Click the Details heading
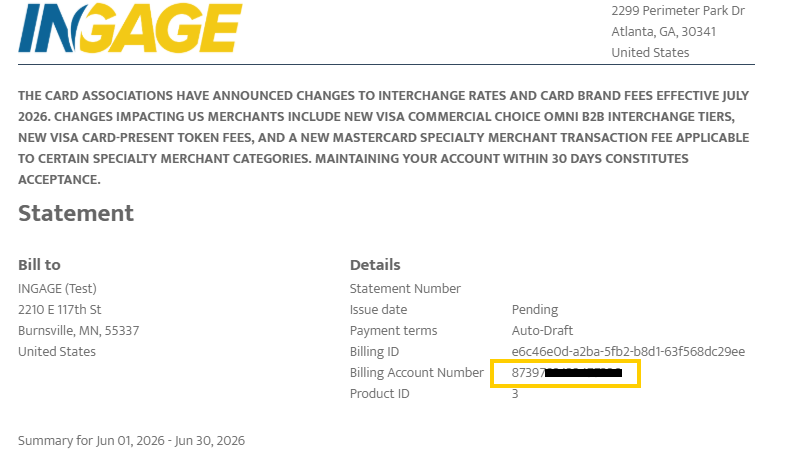Screen dimensions: 792x468 375,265
